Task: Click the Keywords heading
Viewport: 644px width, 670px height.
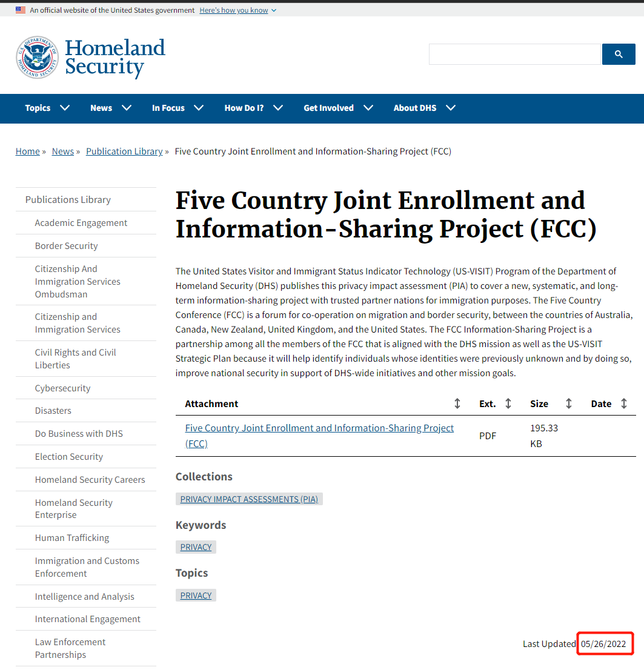Action: pos(201,525)
